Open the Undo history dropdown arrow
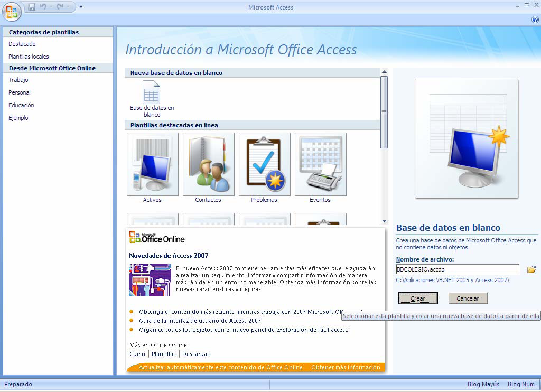This screenshot has width=541, height=392. [x=51, y=6]
